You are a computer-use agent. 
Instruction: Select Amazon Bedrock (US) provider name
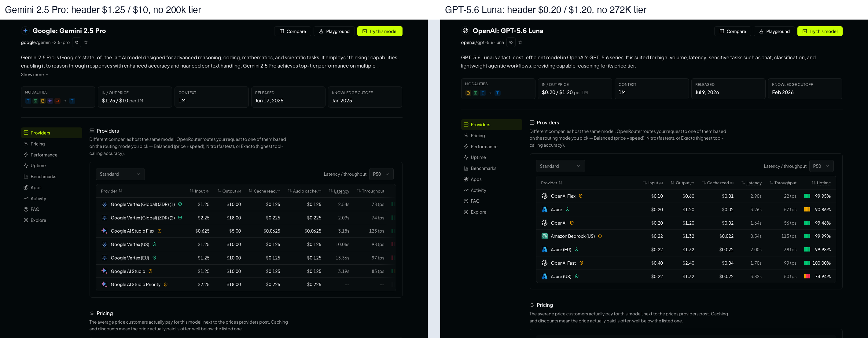(x=573, y=236)
